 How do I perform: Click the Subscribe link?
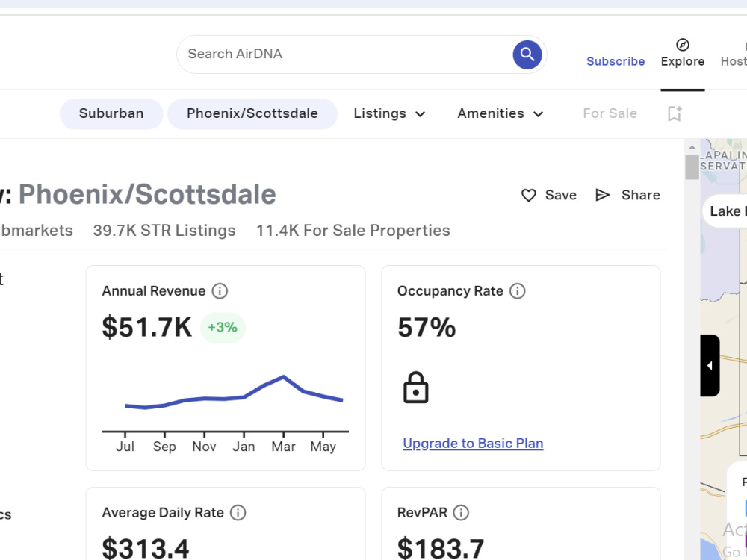pyautogui.click(x=616, y=61)
